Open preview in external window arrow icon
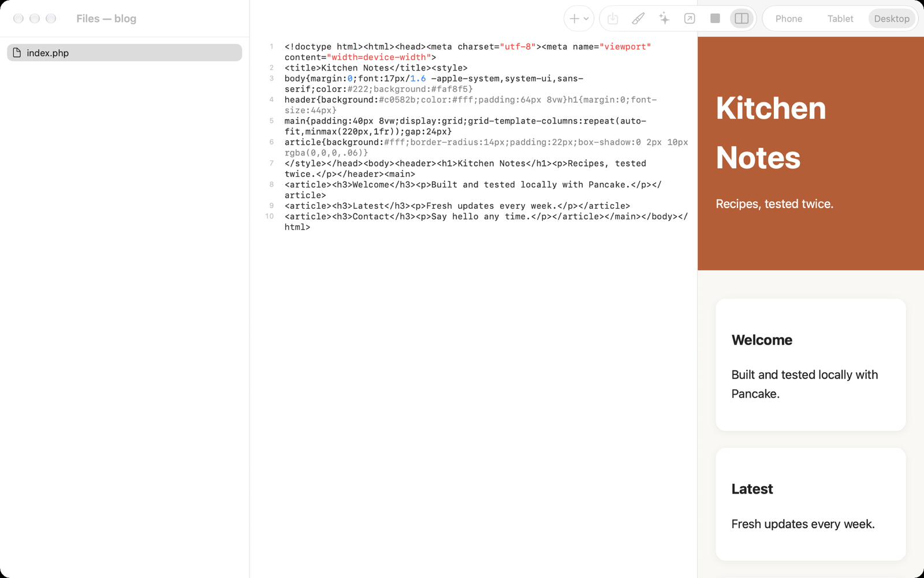This screenshot has width=924, height=578. (x=690, y=18)
